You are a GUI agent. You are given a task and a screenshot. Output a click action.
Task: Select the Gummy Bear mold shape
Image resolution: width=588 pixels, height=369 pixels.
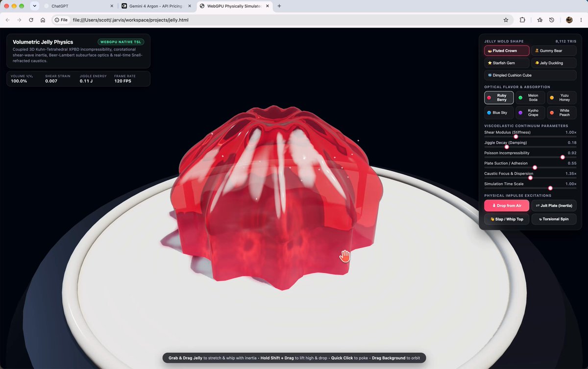[x=554, y=50]
